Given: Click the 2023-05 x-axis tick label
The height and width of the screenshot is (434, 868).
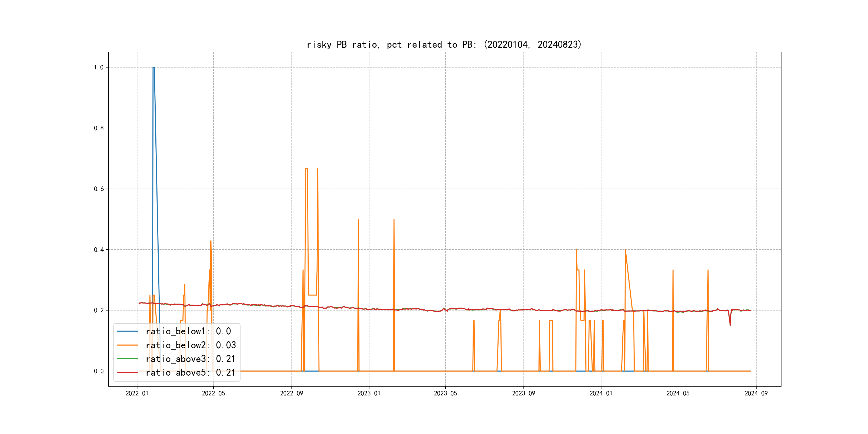Looking at the screenshot, I should click(x=445, y=394).
